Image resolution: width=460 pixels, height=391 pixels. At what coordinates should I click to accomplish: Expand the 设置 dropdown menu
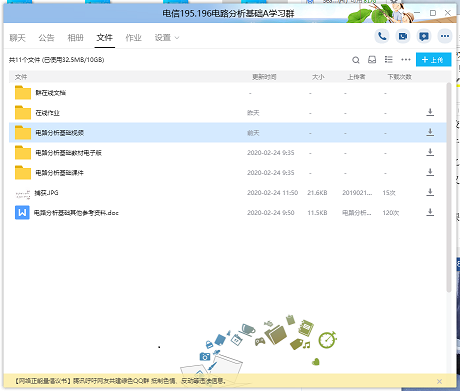point(167,38)
